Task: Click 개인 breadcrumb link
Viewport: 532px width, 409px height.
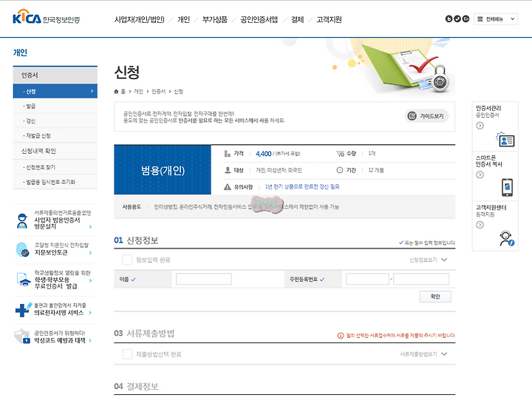Action: (x=138, y=92)
